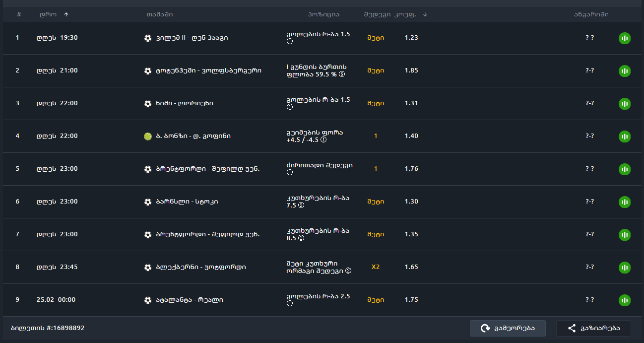644x343 pixels.
Task: Select match ტოტენჰემი - ვოლფსბერგერი
Action: point(208,70)
